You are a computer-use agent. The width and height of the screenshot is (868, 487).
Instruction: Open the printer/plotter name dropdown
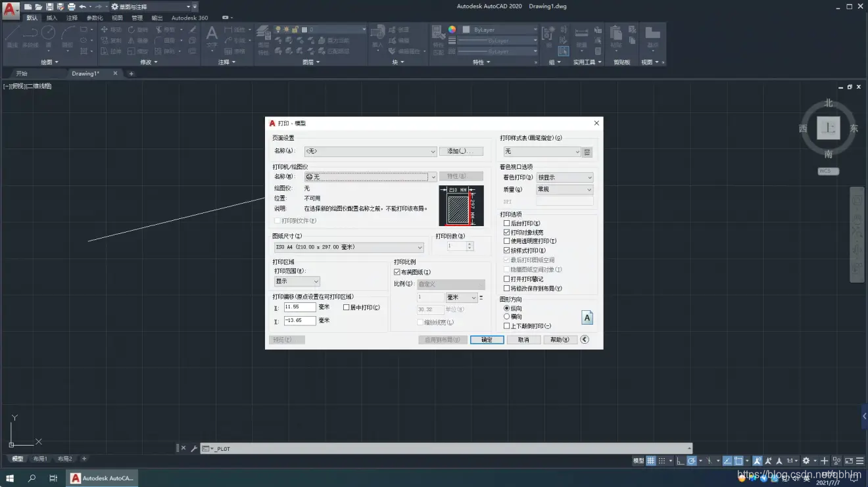point(370,177)
